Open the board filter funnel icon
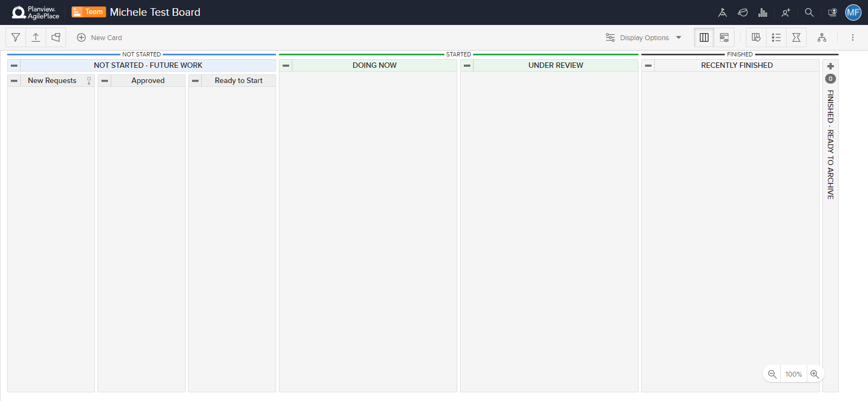The height and width of the screenshot is (401, 868). [16, 37]
